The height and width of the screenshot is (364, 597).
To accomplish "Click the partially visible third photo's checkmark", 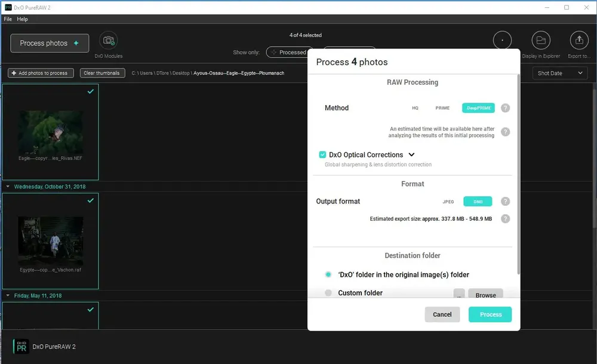I will (91, 310).
